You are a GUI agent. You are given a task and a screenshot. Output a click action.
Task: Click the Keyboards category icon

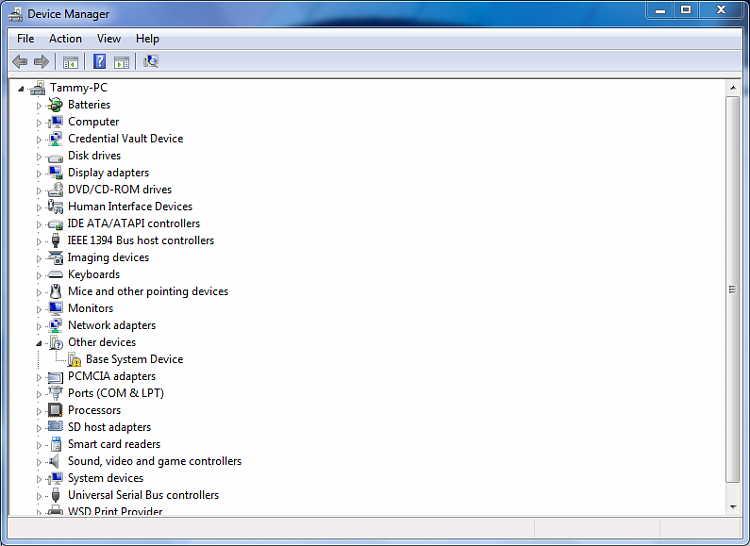click(55, 275)
